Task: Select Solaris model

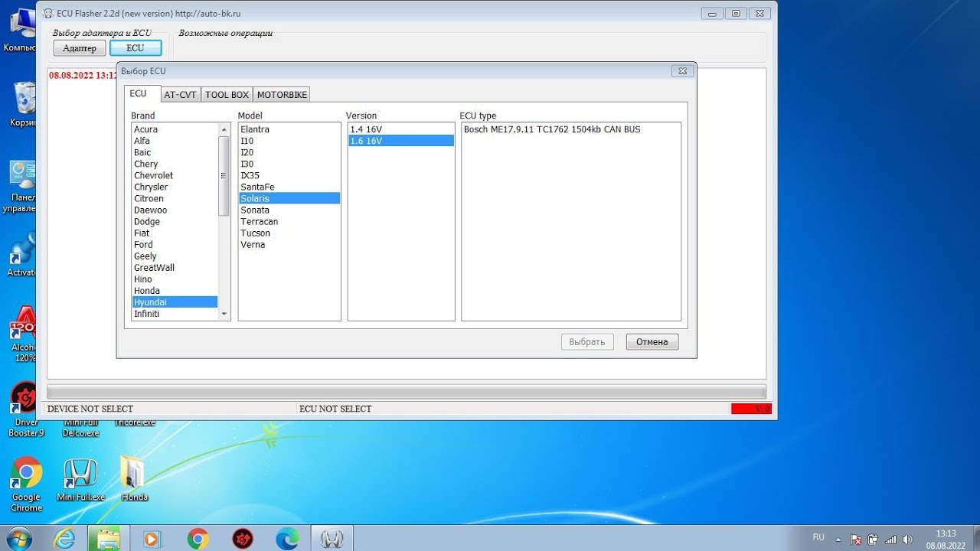Action: (x=289, y=198)
